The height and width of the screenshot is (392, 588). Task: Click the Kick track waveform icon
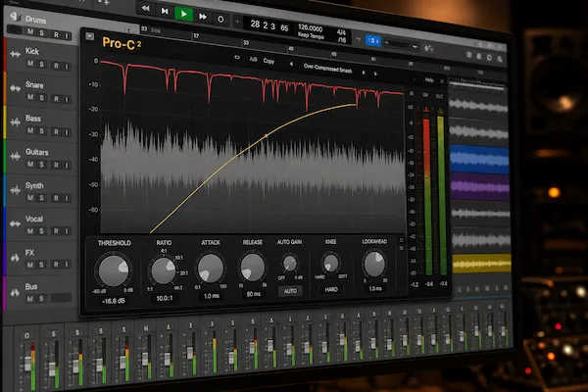[x=15, y=55]
